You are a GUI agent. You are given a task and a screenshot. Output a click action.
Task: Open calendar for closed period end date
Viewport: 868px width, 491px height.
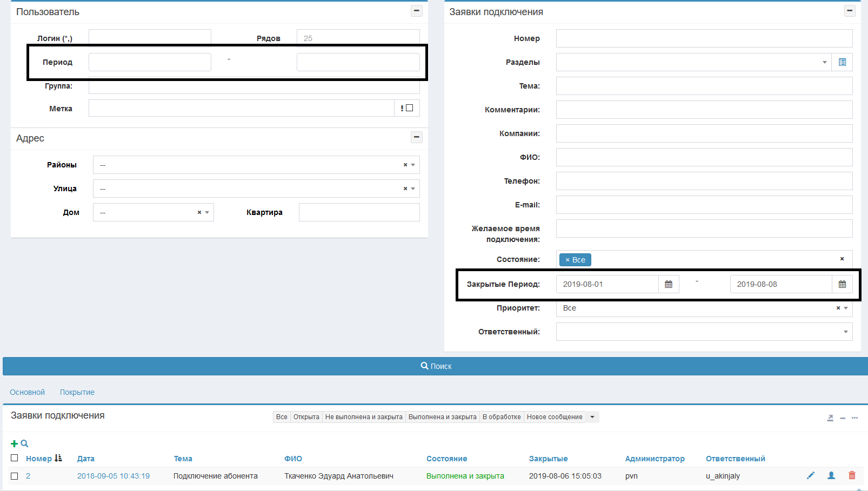842,284
